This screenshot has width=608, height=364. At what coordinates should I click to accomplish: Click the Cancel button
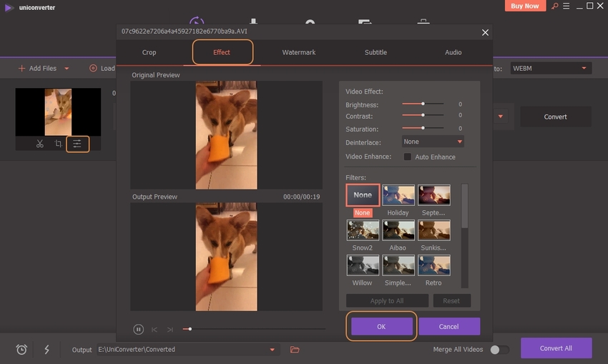click(x=448, y=326)
